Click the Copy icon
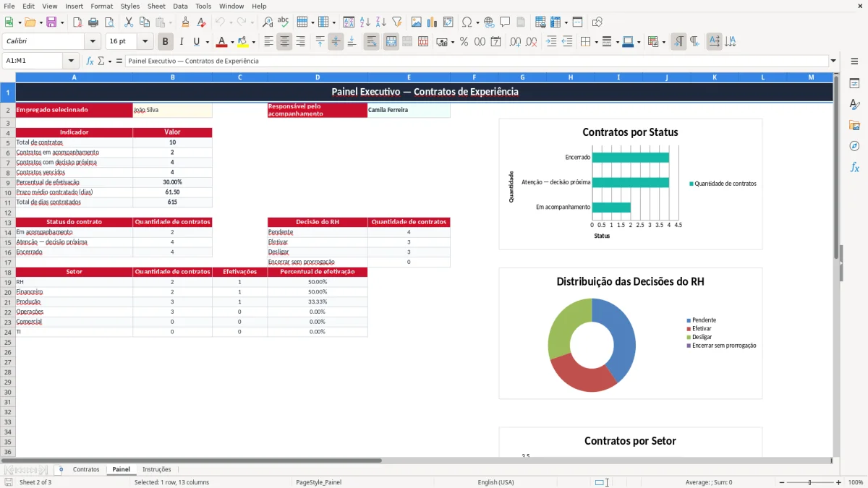 click(x=143, y=22)
